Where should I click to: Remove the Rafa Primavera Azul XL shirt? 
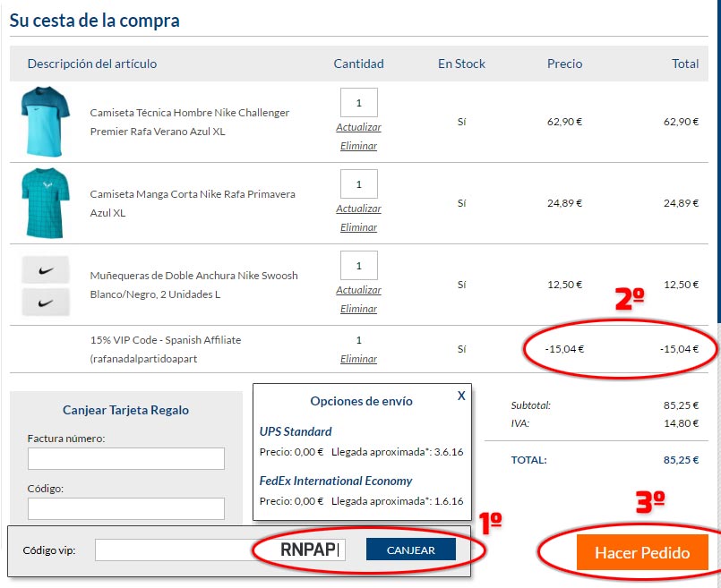(358, 227)
